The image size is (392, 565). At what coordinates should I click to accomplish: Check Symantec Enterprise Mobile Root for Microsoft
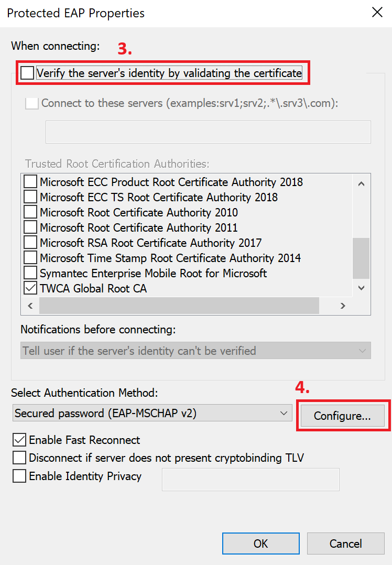[x=31, y=273]
